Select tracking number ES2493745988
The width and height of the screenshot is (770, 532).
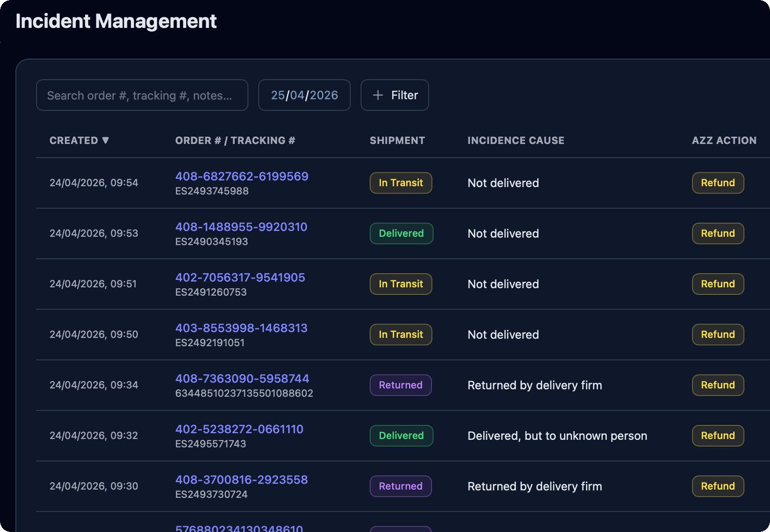coord(212,191)
